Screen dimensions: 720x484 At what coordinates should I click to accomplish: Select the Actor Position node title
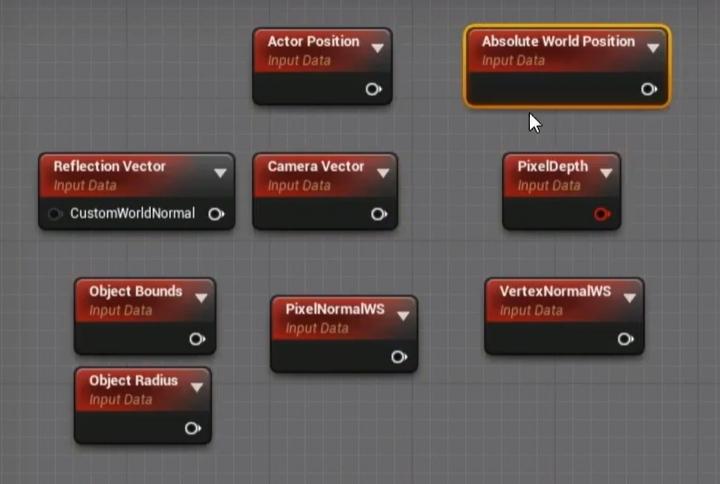[x=314, y=41]
